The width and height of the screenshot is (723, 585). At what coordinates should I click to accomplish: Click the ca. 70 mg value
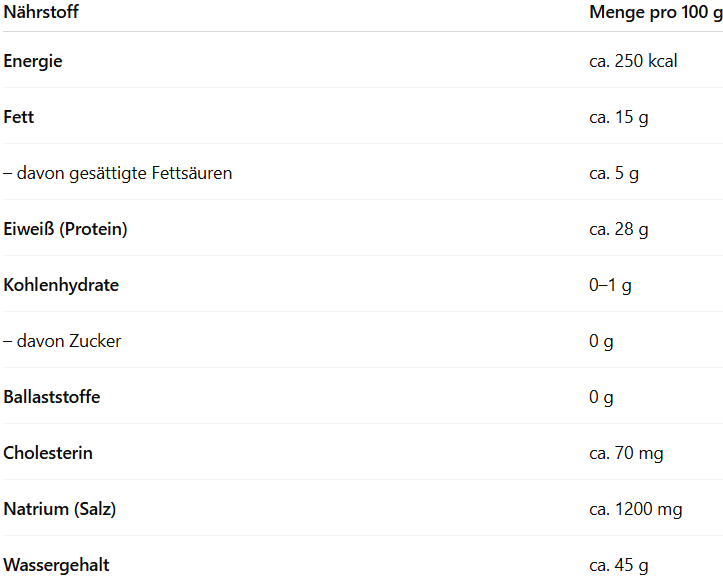pos(626,454)
